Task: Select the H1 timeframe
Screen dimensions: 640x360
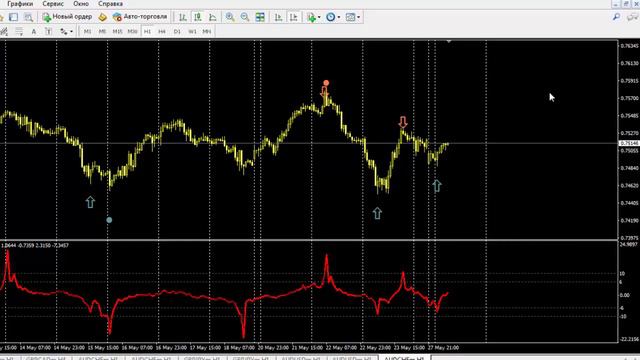Action: [147, 31]
